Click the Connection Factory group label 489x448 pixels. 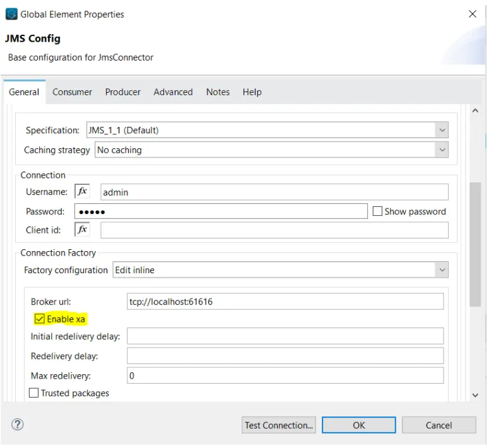[x=58, y=252]
